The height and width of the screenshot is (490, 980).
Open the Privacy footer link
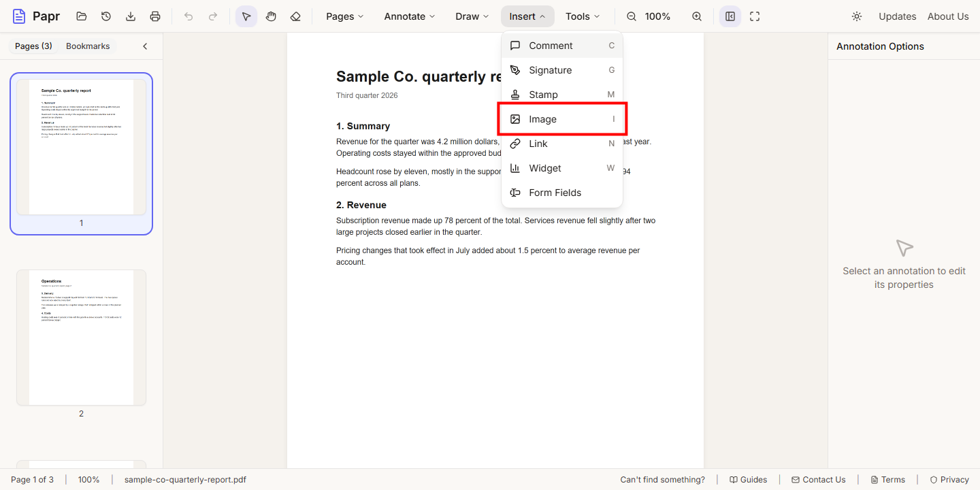pos(949,480)
